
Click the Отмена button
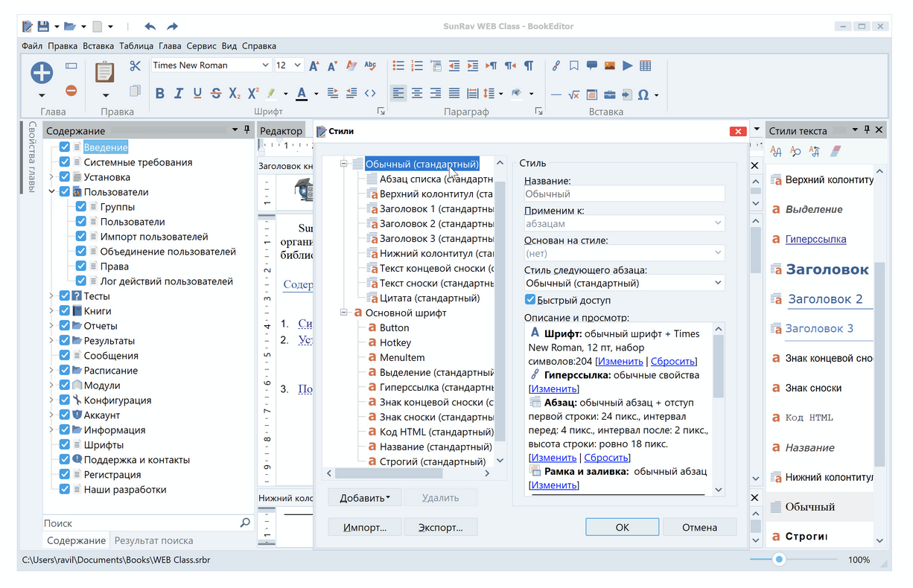point(700,527)
